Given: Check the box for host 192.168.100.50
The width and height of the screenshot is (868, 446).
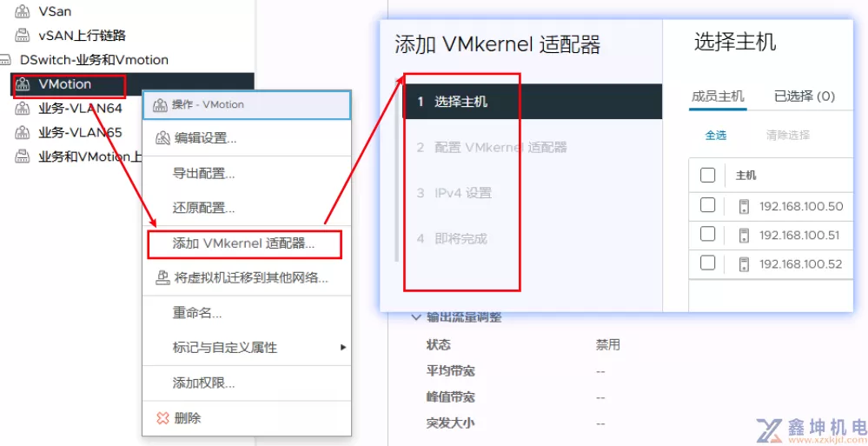Looking at the screenshot, I should [x=707, y=205].
